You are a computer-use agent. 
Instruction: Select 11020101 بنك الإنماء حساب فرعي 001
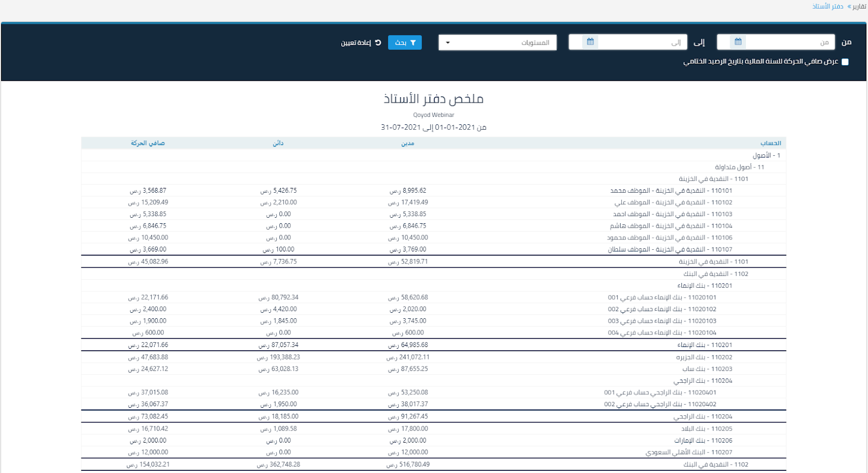(662, 298)
